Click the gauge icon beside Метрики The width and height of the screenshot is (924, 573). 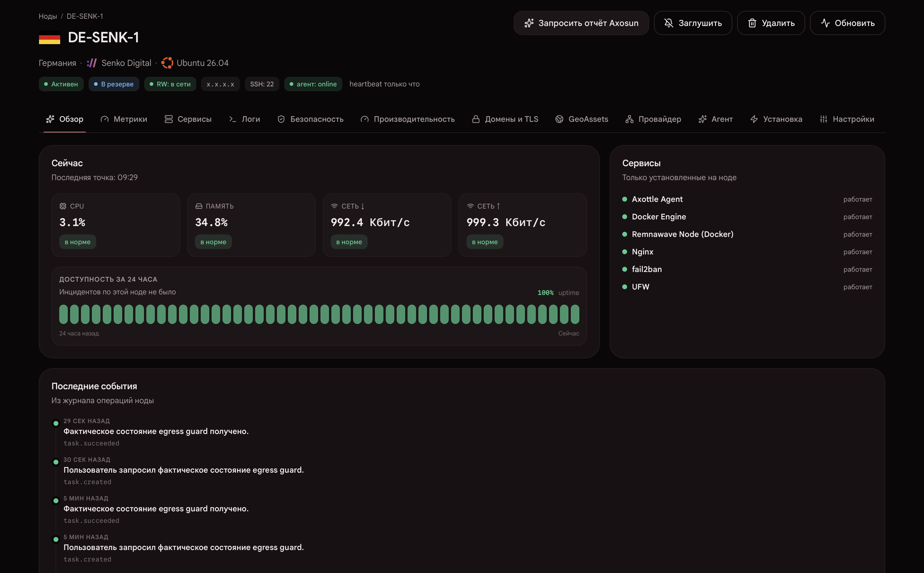click(104, 119)
